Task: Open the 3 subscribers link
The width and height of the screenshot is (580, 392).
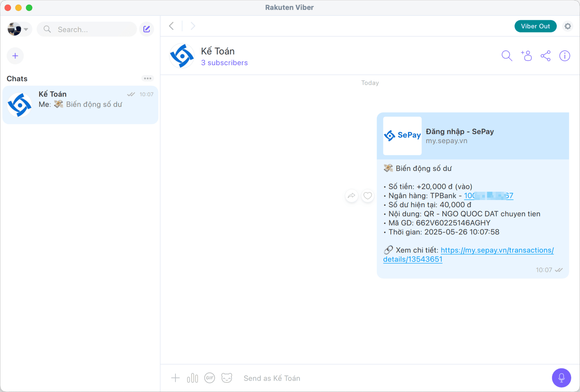Action: [224, 63]
